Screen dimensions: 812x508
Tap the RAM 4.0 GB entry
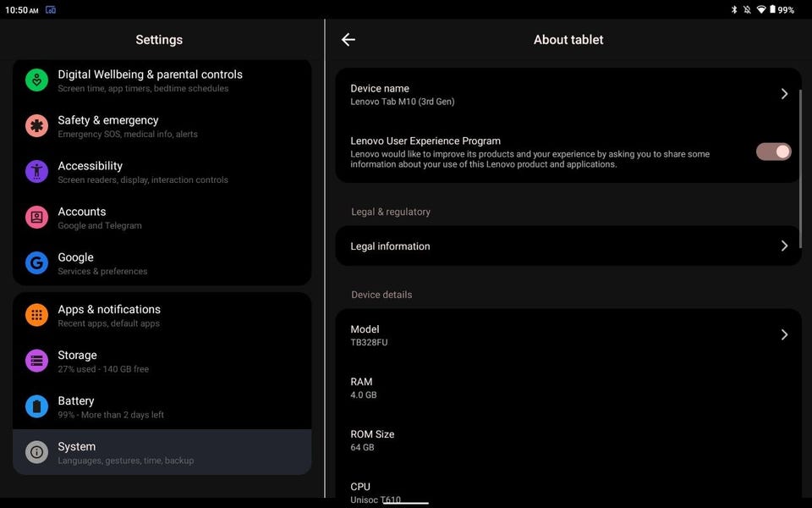point(568,388)
